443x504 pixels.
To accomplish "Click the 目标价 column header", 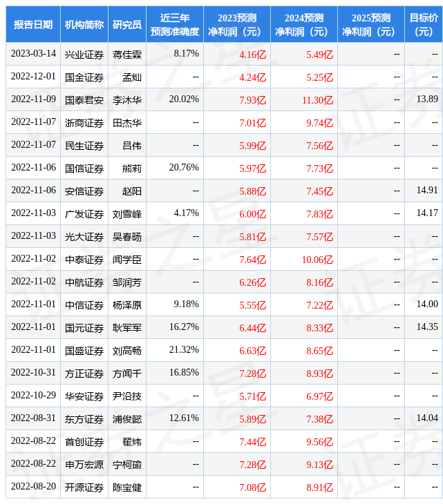I will pos(423,25).
